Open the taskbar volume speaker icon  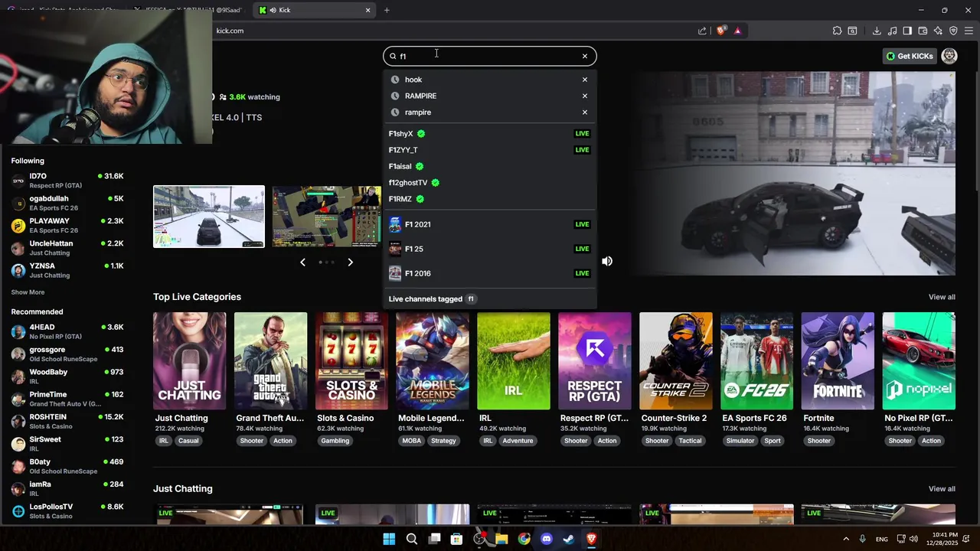pos(913,539)
